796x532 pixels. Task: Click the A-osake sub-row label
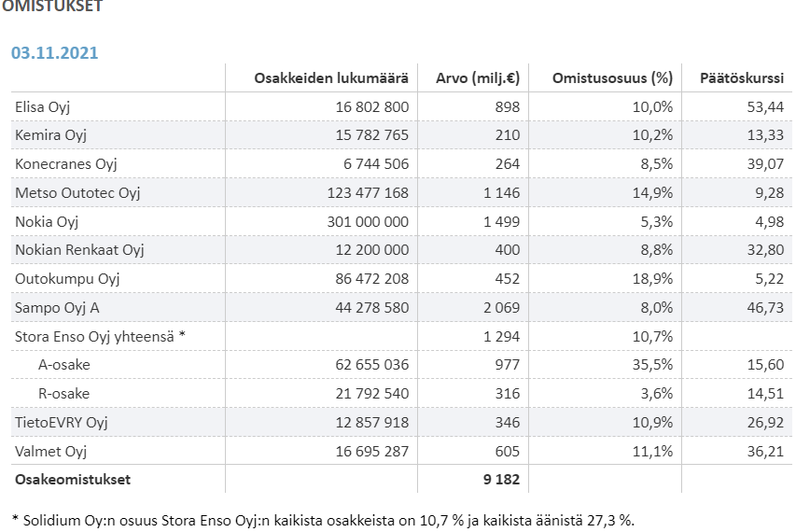click(64, 365)
